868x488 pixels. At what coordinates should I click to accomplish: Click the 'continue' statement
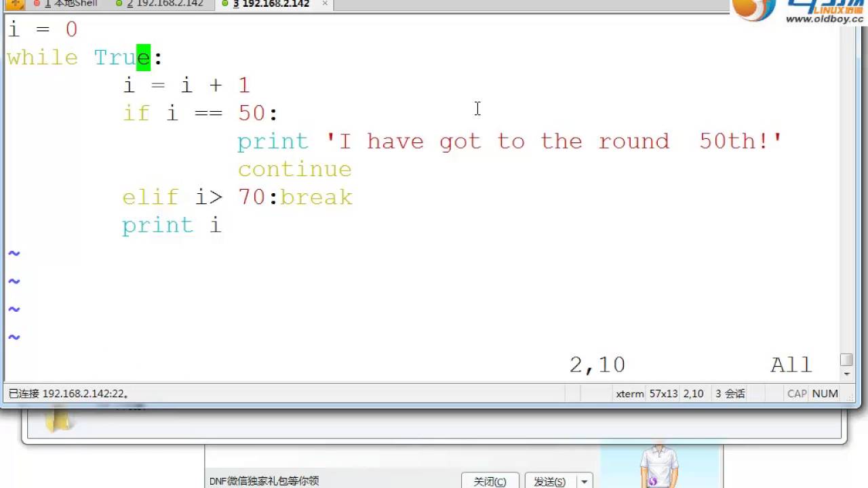pyautogui.click(x=294, y=169)
